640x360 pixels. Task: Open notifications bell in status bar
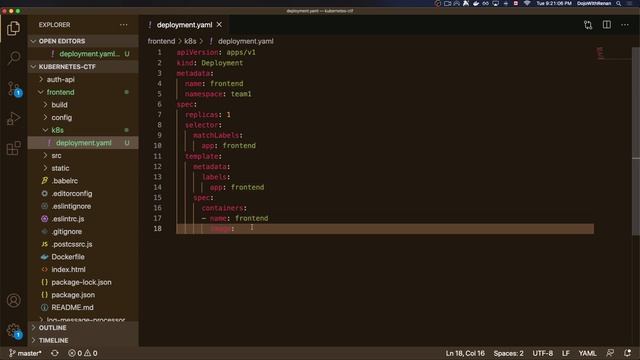coord(628,353)
